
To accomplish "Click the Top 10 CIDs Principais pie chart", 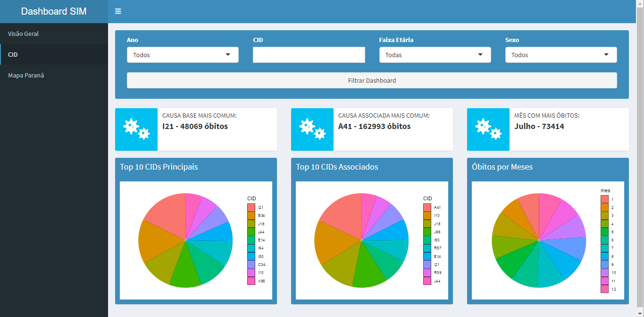I will tap(185, 240).
